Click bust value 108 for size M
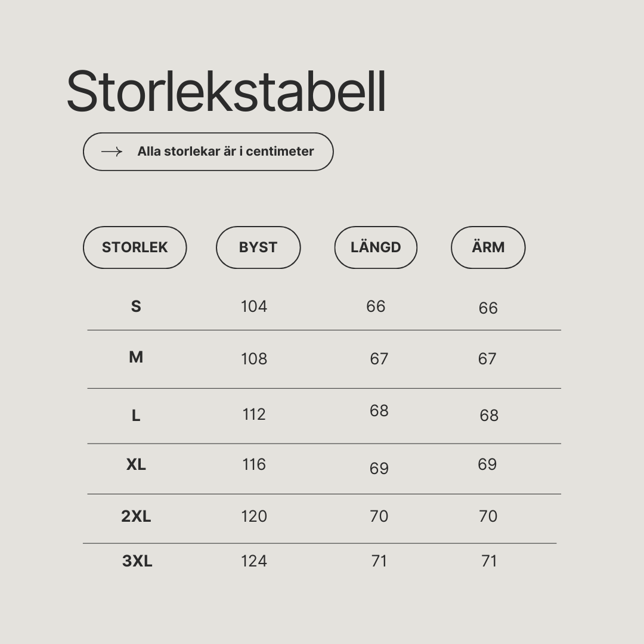The width and height of the screenshot is (644, 644). (254, 359)
